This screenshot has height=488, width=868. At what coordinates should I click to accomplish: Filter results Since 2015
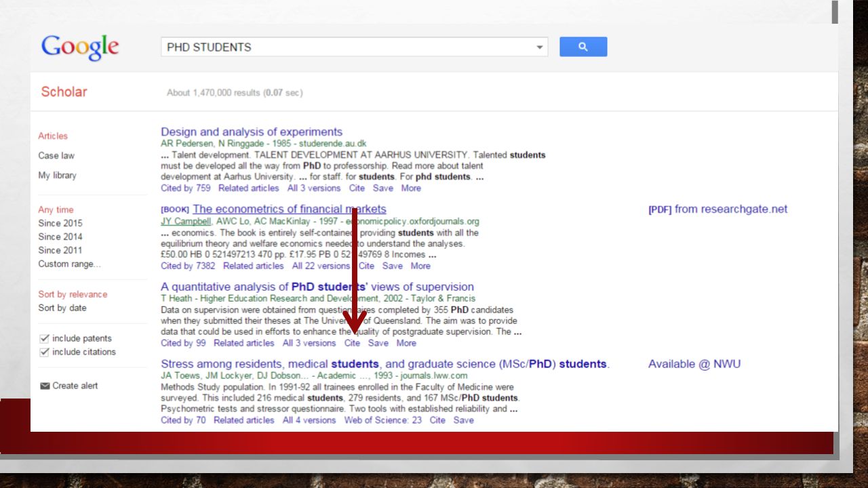[60, 223]
